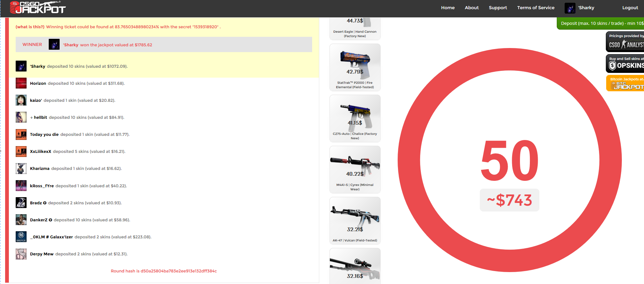The height and width of the screenshot is (284, 644).
Task: Click the hellbit avatar
Action: click(21, 117)
